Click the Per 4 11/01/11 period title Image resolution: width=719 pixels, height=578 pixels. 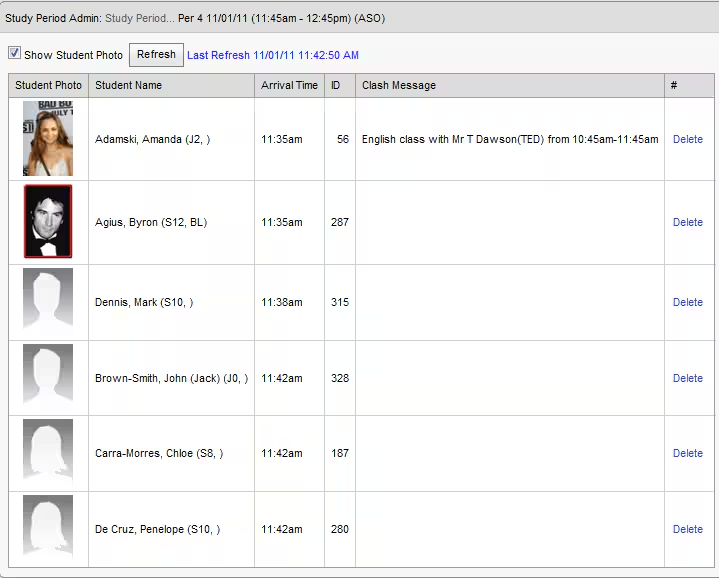click(x=282, y=18)
